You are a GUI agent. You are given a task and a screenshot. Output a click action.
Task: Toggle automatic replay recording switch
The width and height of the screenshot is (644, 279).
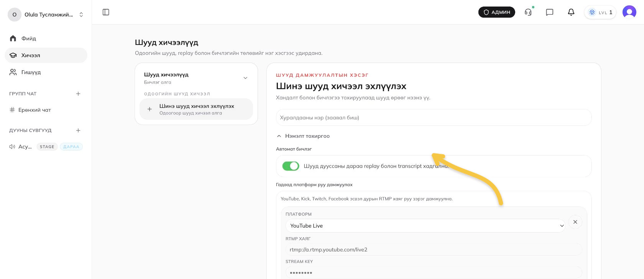coord(291,166)
